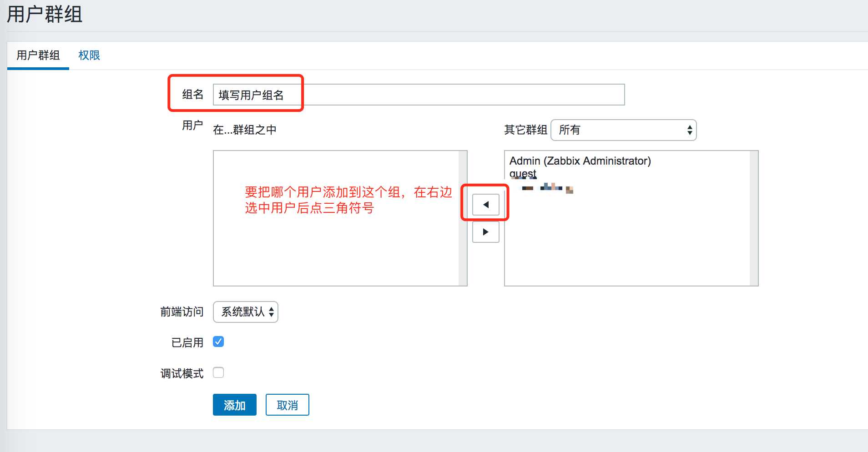Click the blue 添加 button
This screenshot has width=868, height=452.
coord(234,405)
